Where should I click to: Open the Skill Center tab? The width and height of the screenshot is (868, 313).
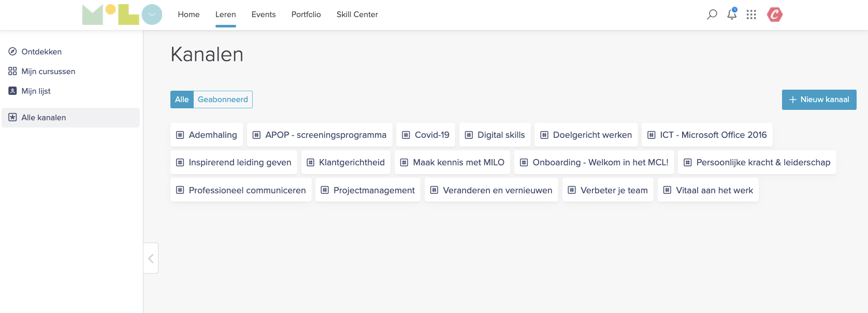357,15
